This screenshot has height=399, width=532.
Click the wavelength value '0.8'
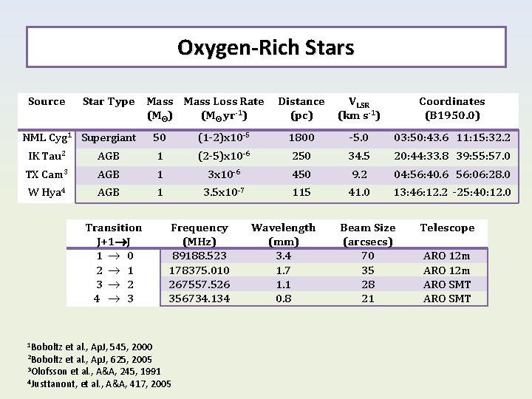click(283, 299)
